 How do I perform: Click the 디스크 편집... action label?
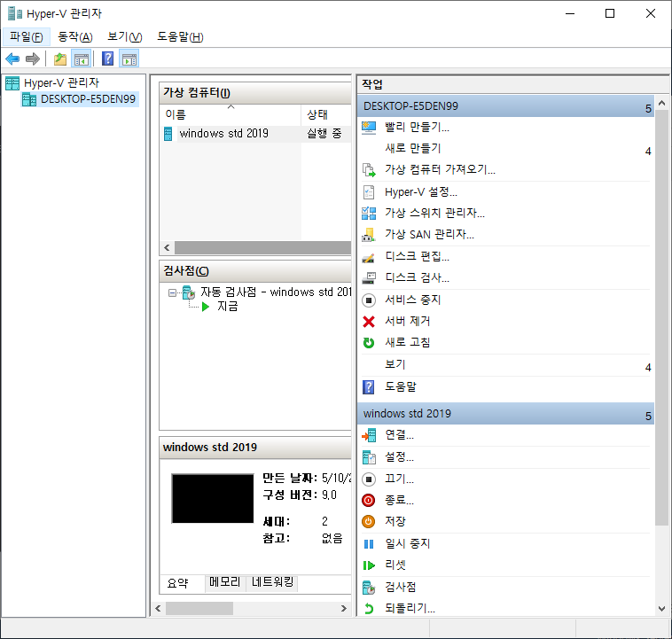coord(417,256)
